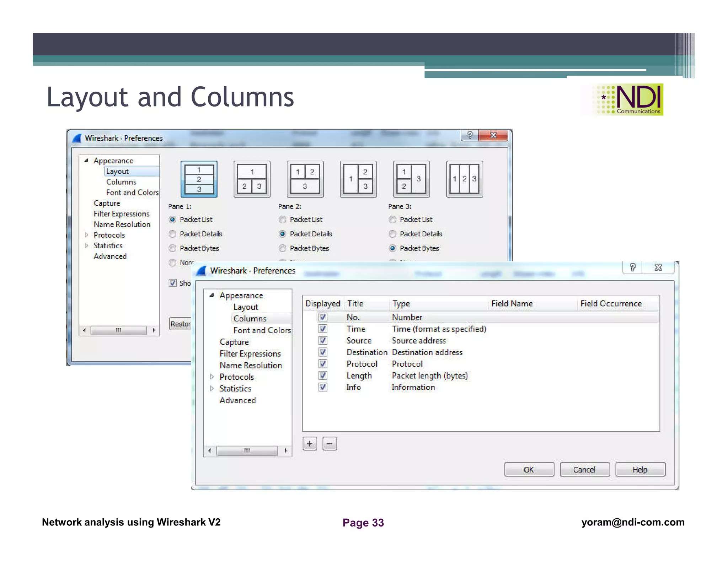This screenshot has width=728, height=562.
Task: Select Packet Details for Pane 2
Action: [283, 234]
